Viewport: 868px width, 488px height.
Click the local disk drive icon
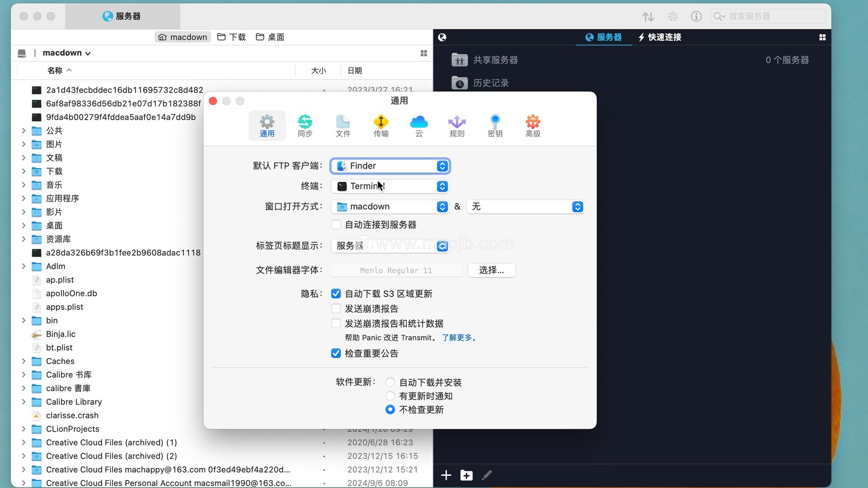(22, 53)
